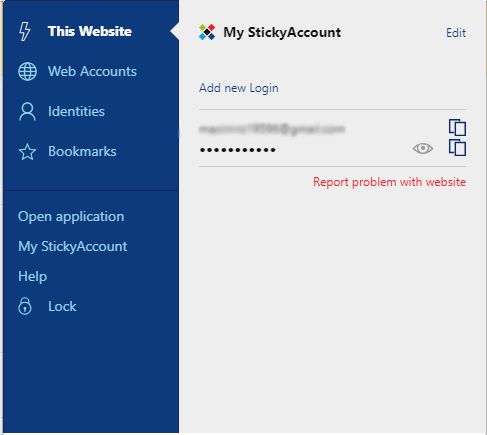This screenshot has width=487, height=435.
Task: Open My StickyAccount in sidebar
Action: pos(73,247)
